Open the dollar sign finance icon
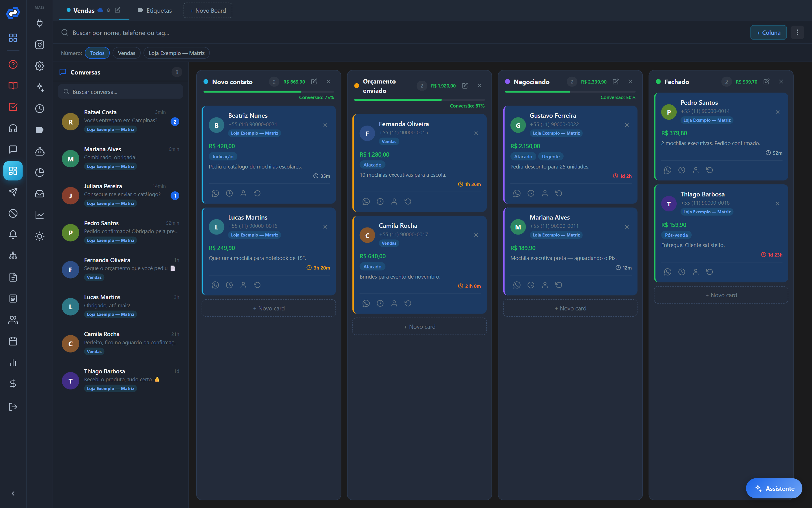Viewport: 812px width, 508px height. click(x=13, y=384)
